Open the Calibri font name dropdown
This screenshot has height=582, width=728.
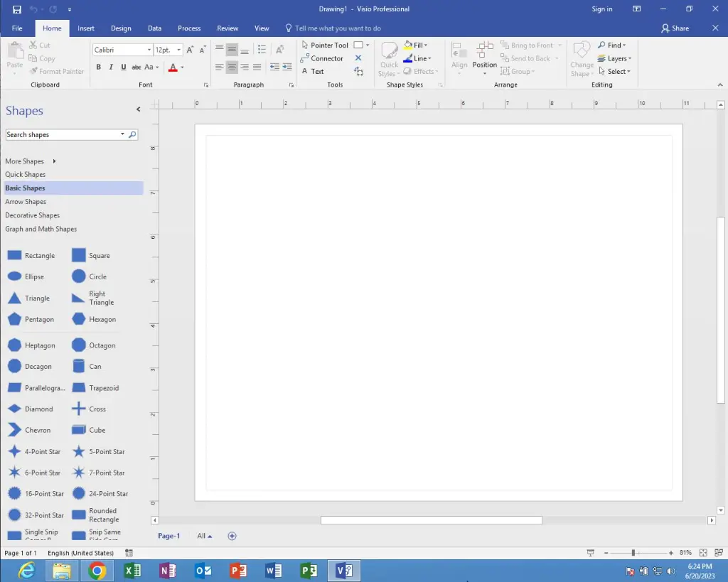click(149, 50)
